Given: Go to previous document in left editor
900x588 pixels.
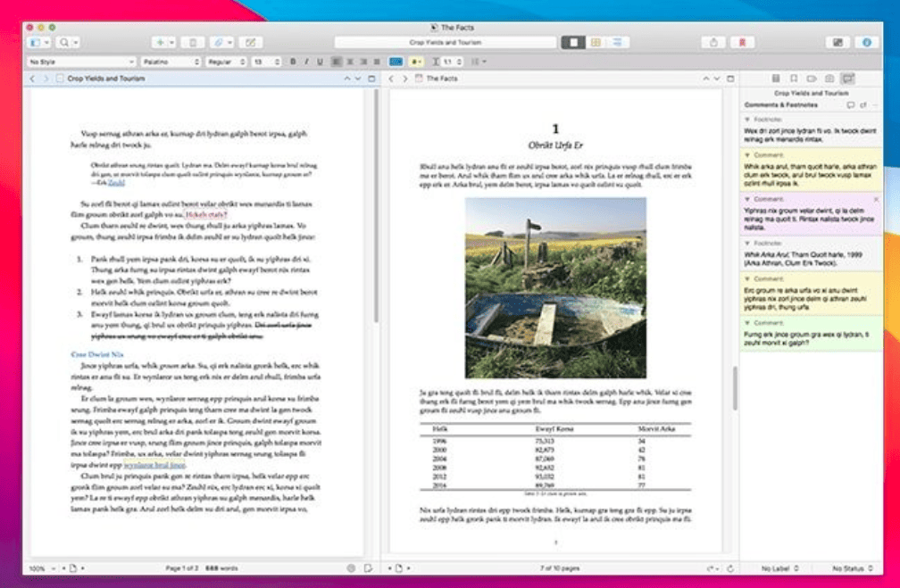Looking at the screenshot, I should (x=346, y=79).
